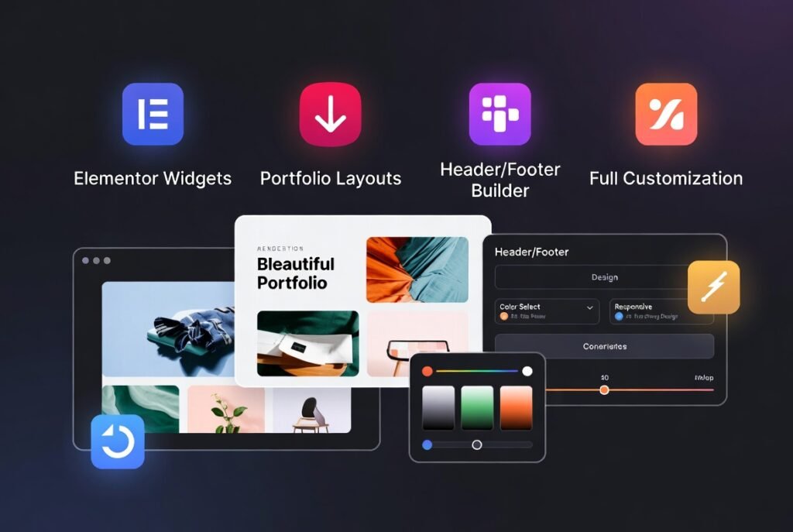793x532 pixels.
Task: Click the blue Responsive indicator dot
Action: coord(619,317)
